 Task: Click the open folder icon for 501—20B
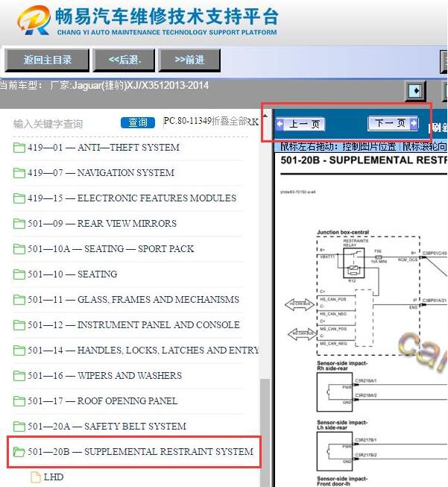tap(19, 452)
